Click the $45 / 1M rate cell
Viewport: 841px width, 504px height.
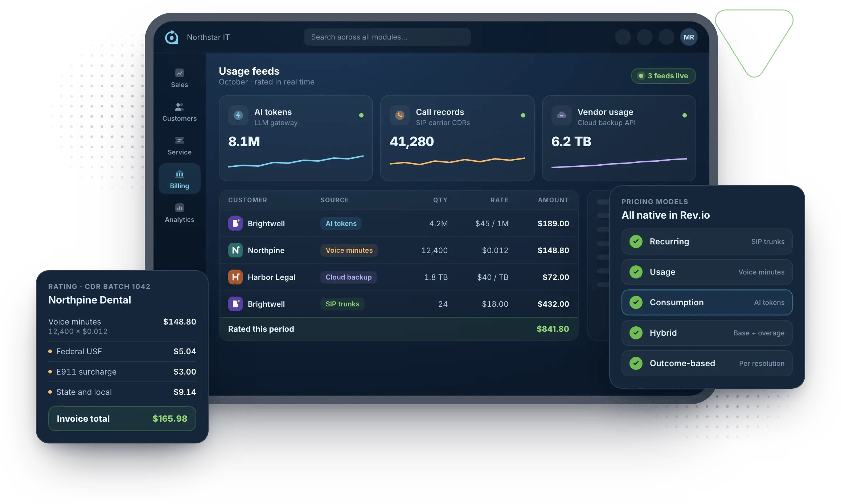point(492,223)
